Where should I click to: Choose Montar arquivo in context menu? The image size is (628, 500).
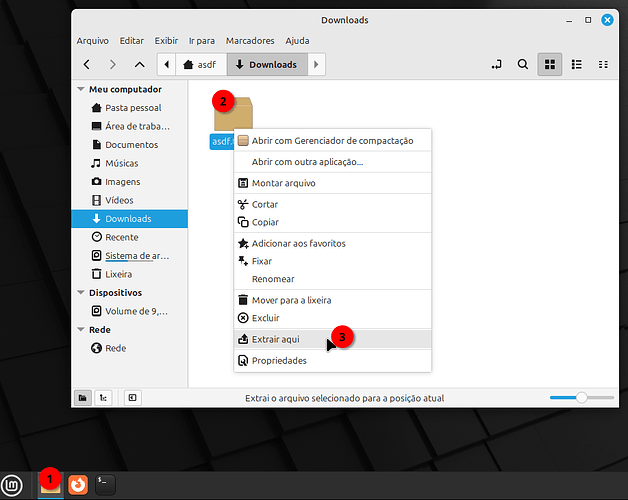pos(332,183)
